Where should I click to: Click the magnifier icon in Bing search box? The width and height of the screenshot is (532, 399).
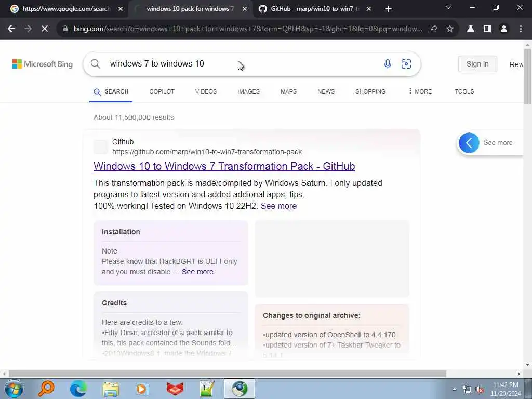[x=96, y=64]
